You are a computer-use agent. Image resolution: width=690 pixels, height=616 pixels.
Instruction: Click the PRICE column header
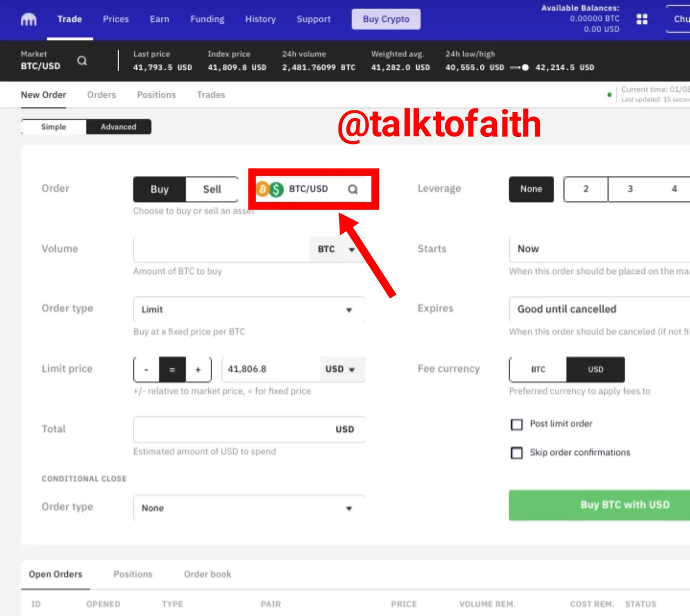[x=404, y=604]
